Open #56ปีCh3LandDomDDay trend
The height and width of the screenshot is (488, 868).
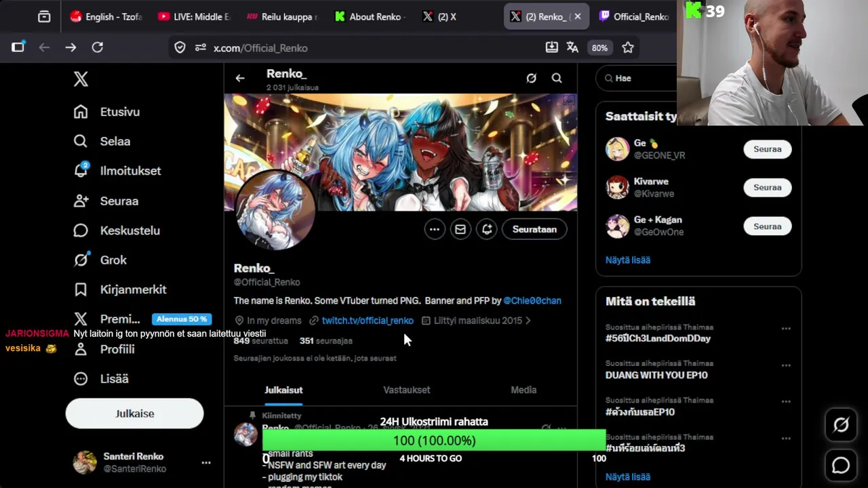coord(658,338)
